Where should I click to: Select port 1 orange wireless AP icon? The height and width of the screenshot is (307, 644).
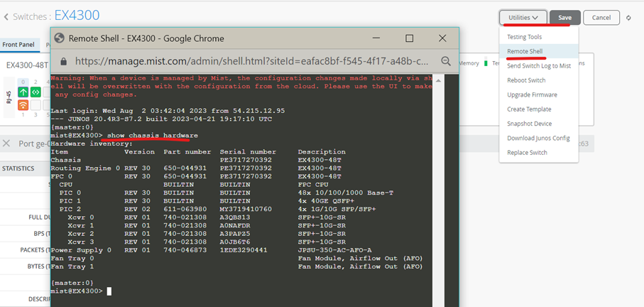click(x=23, y=105)
